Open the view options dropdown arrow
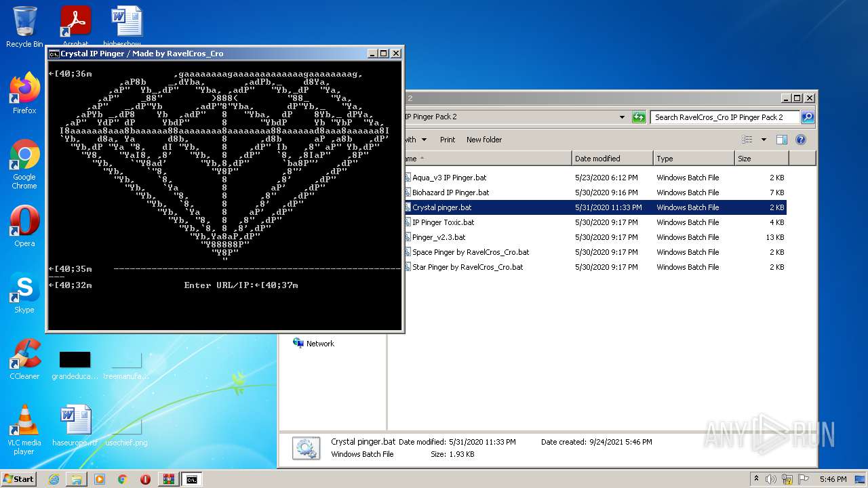The width and height of the screenshot is (868, 488). tap(763, 140)
